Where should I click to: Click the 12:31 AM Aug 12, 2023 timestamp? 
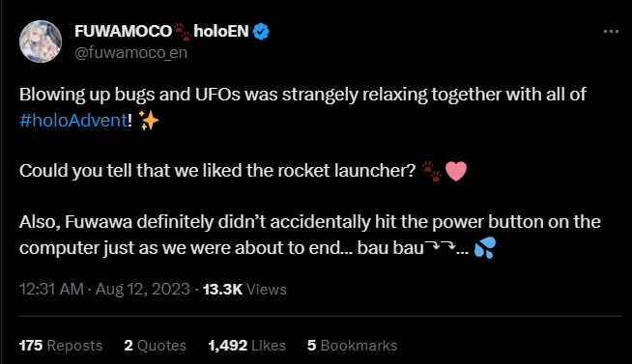point(104,289)
